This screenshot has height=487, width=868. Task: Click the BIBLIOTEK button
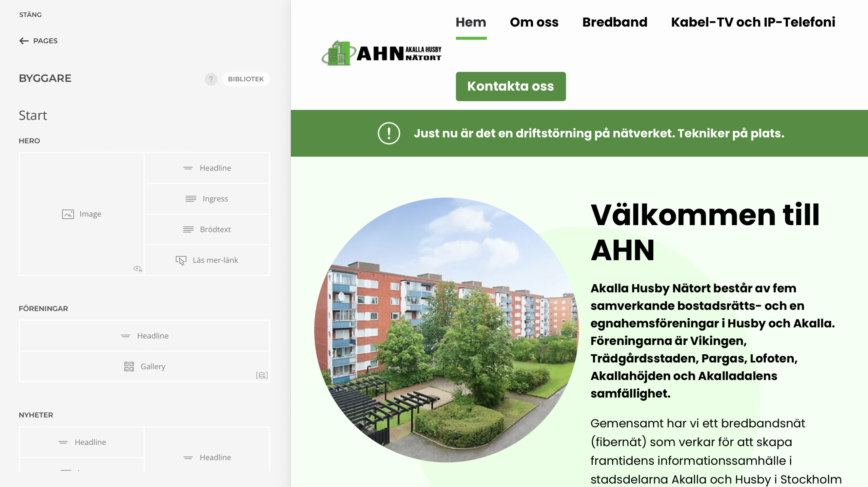246,79
